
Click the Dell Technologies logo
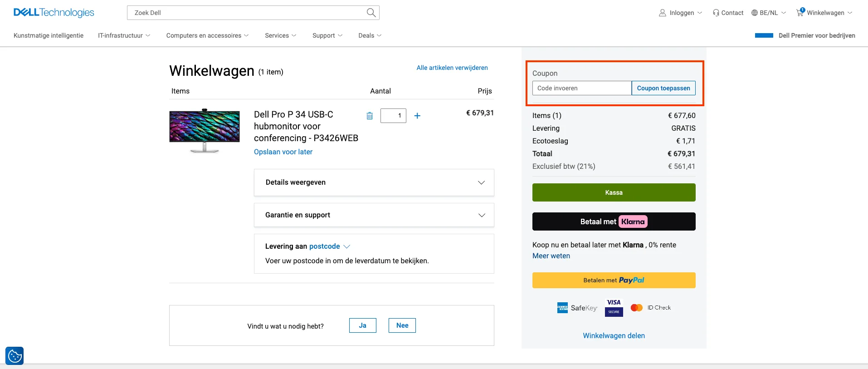(54, 13)
